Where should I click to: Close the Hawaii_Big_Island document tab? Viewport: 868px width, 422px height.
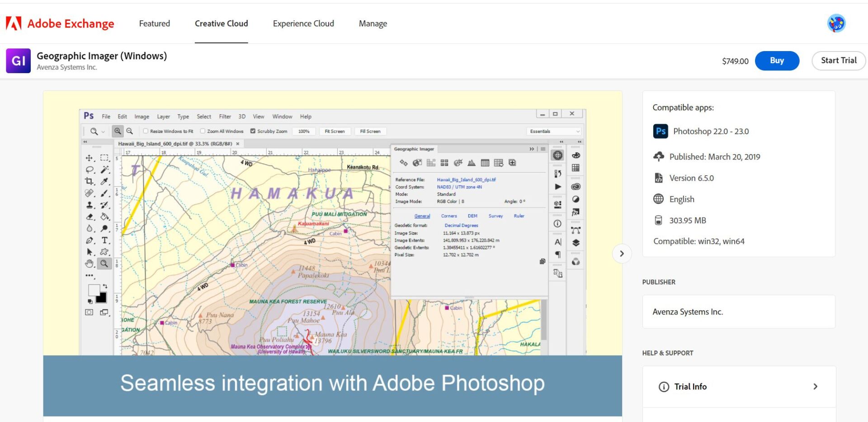(237, 144)
